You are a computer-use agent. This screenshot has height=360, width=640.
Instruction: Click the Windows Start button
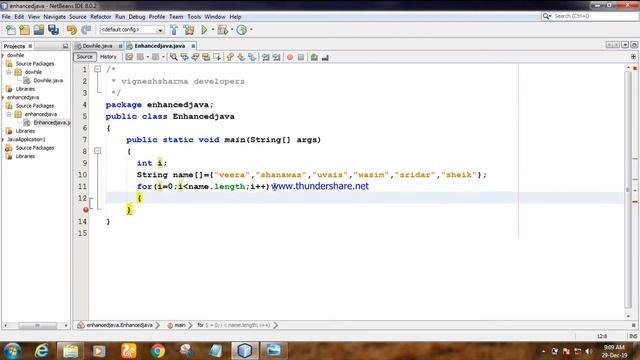tap(12, 351)
